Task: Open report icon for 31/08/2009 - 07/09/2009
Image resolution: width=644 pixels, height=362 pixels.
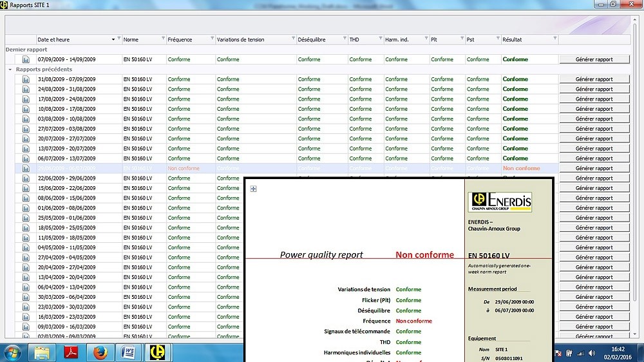Action: point(26,79)
